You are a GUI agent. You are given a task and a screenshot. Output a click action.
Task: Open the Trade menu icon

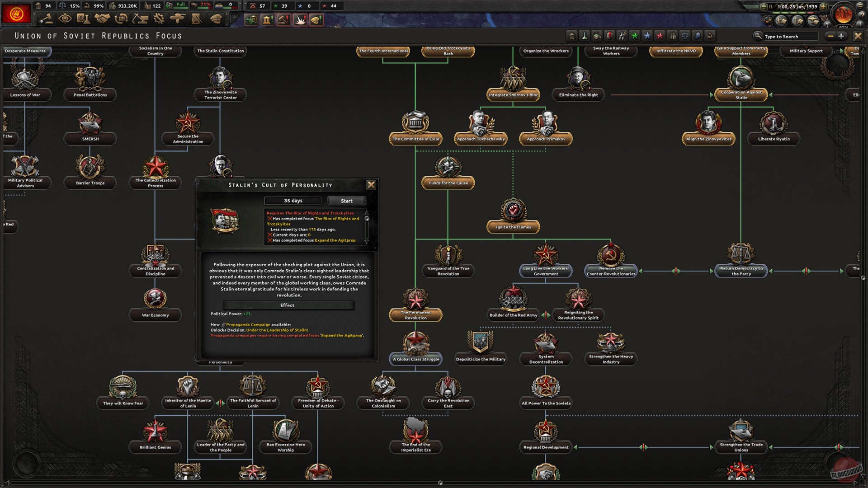121,19
